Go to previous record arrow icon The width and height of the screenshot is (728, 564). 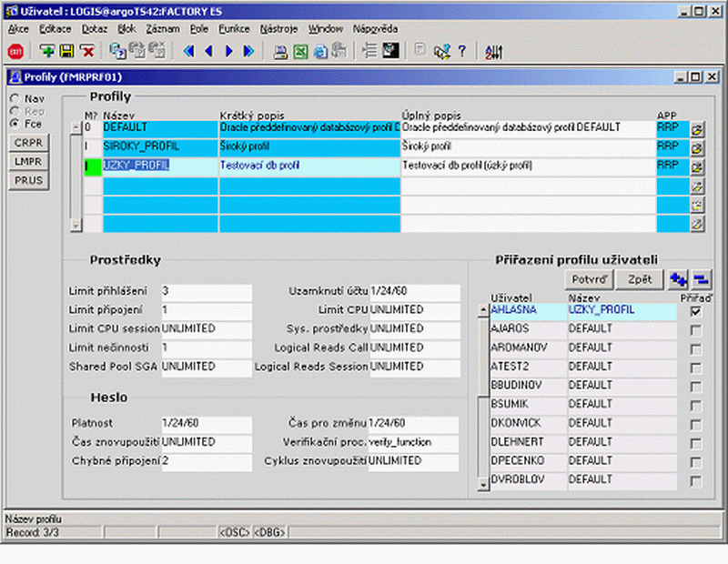209,51
